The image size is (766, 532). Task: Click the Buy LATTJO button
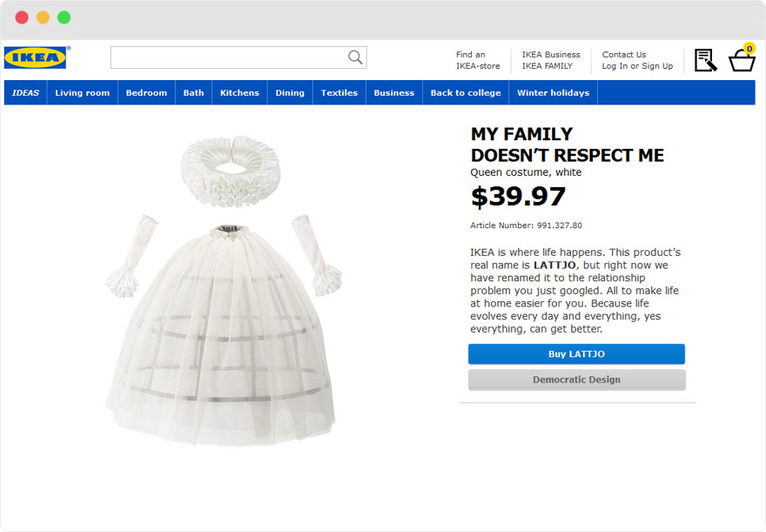pyautogui.click(x=576, y=354)
